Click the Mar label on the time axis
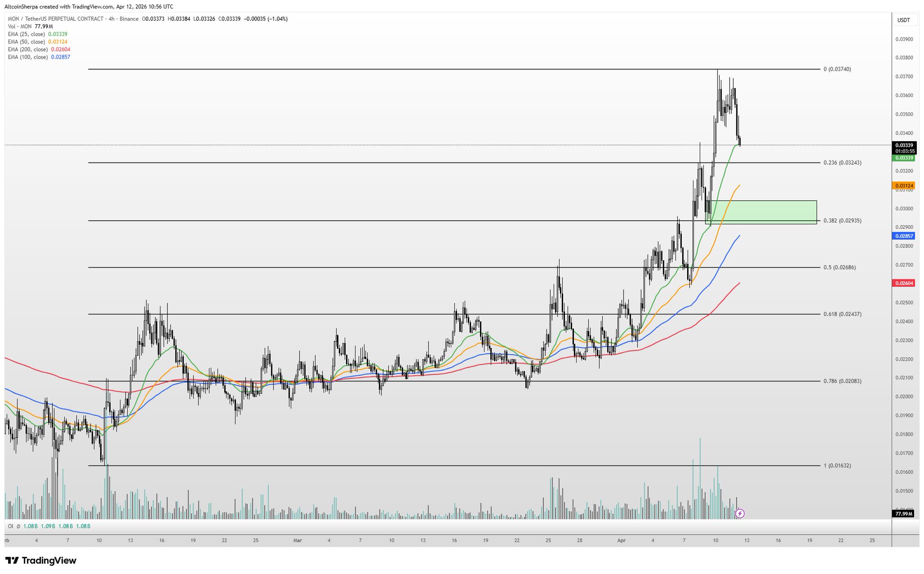 [297, 540]
